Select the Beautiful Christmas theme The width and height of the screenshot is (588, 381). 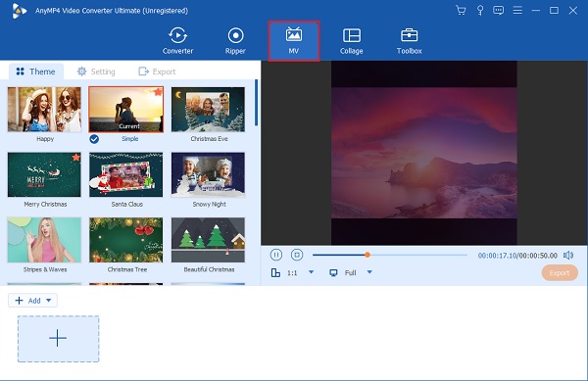[x=208, y=240]
